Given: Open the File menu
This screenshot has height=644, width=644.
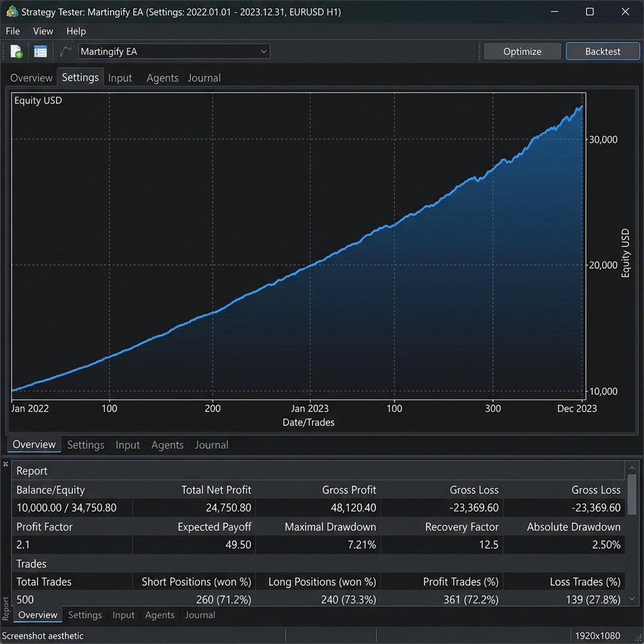Looking at the screenshot, I should (13, 31).
